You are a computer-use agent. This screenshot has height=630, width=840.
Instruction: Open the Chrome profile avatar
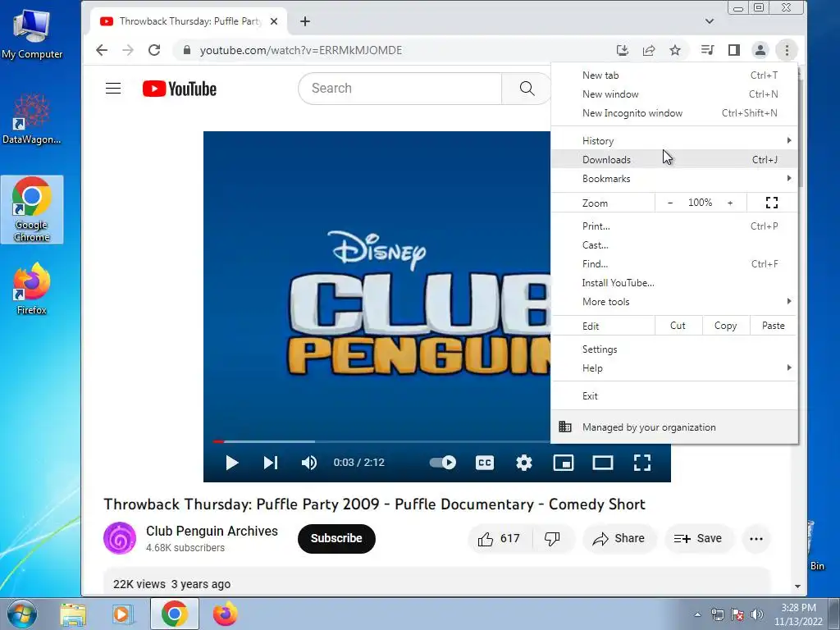tap(760, 50)
